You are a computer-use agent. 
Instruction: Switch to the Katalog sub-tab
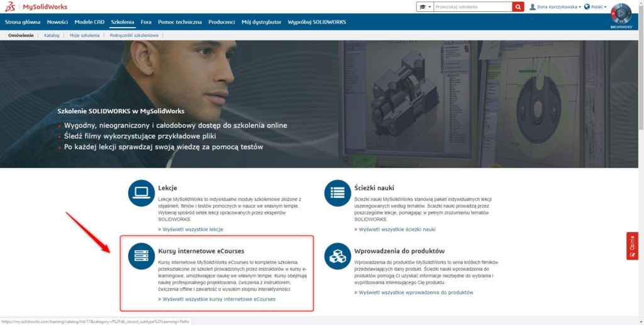click(52, 35)
